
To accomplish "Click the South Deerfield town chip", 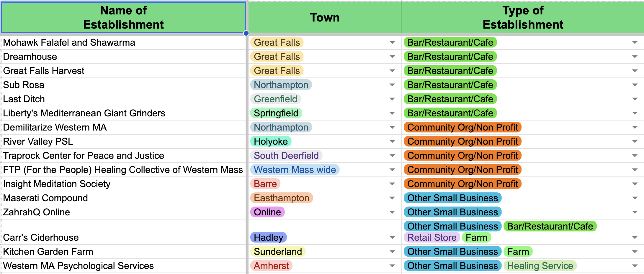I will point(286,156).
